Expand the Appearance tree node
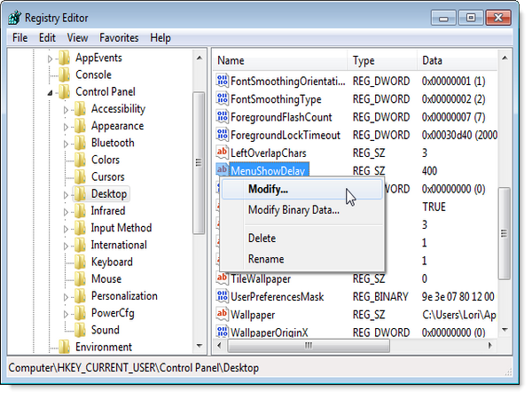 point(66,126)
